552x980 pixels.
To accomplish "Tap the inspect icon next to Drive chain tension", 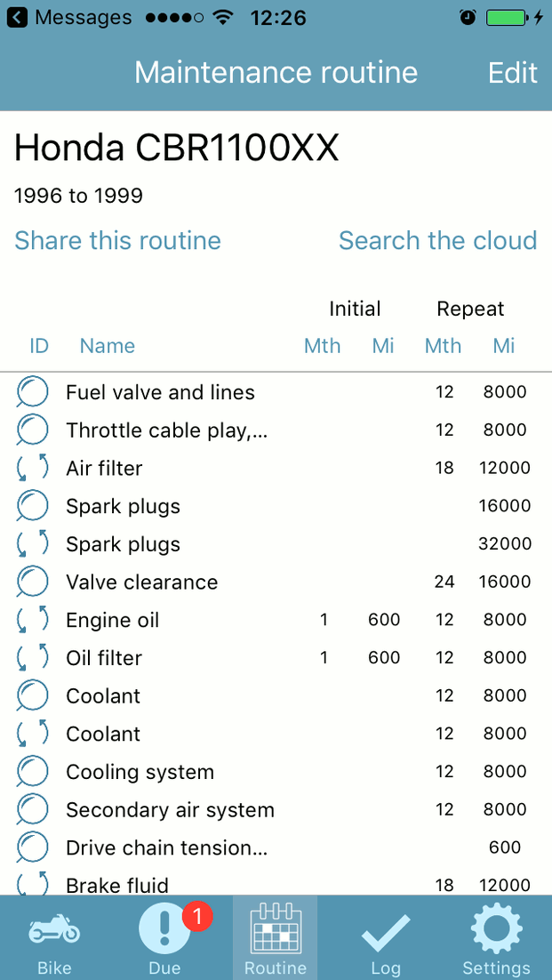I will 33,847.
